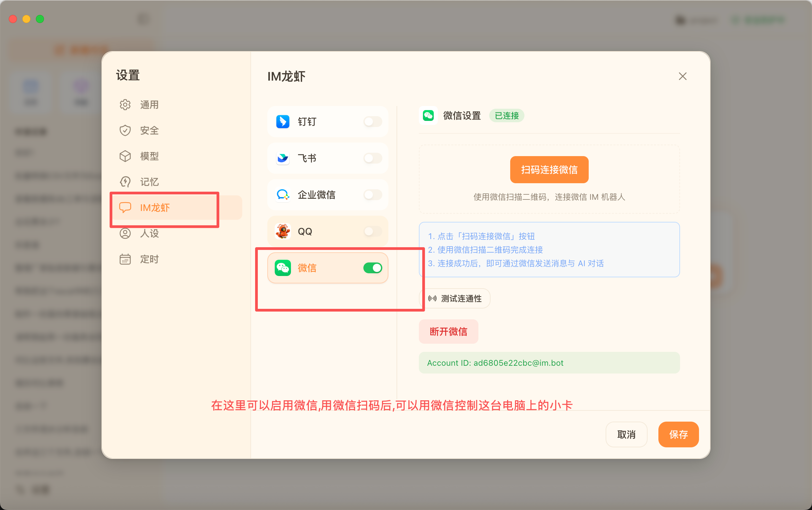Enable the 飞书 integration toggle
The image size is (812, 510).
[x=372, y=158]
